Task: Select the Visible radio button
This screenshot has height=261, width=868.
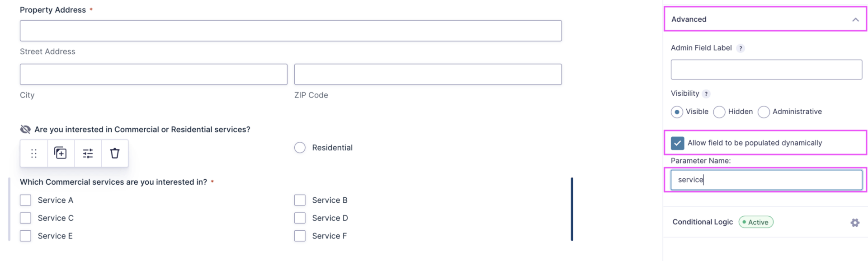Action: (677, 112)
